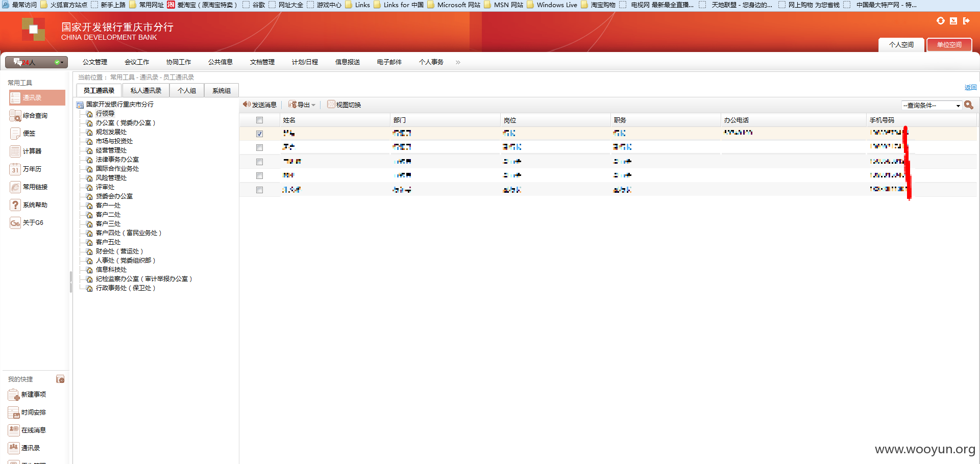Click the refresh icon in header
This screenshot has height=464, width=980.
pyautogui.click(x=941, y=21)
